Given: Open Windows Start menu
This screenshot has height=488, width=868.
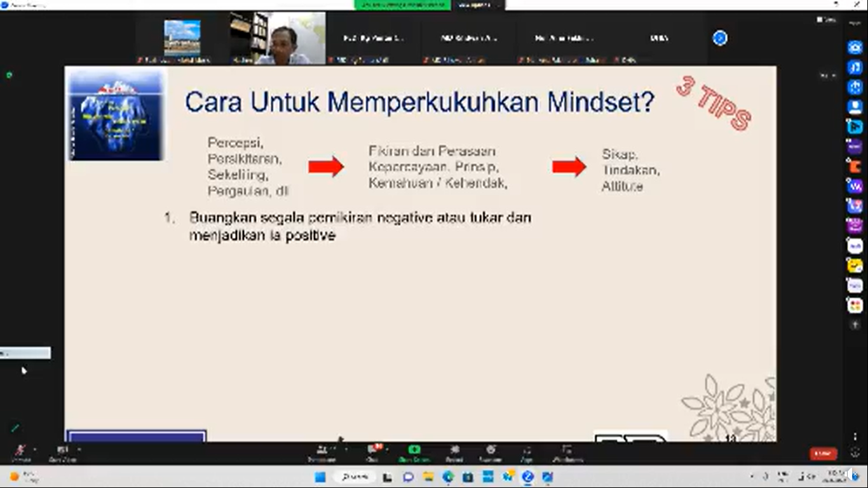Looking at the screenshot, I should 320,477.
